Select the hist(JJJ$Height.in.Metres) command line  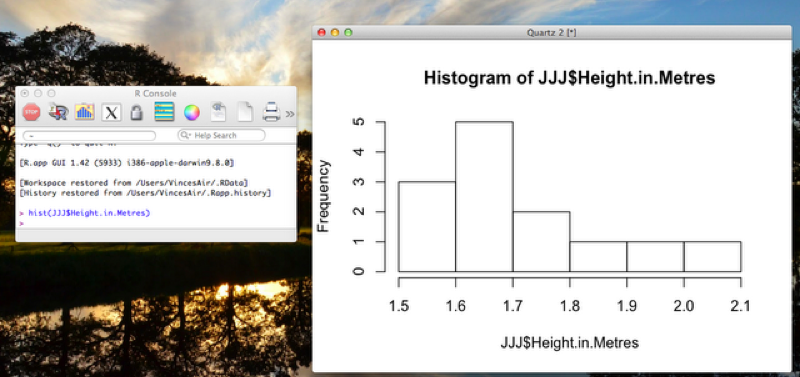[89, 213]
